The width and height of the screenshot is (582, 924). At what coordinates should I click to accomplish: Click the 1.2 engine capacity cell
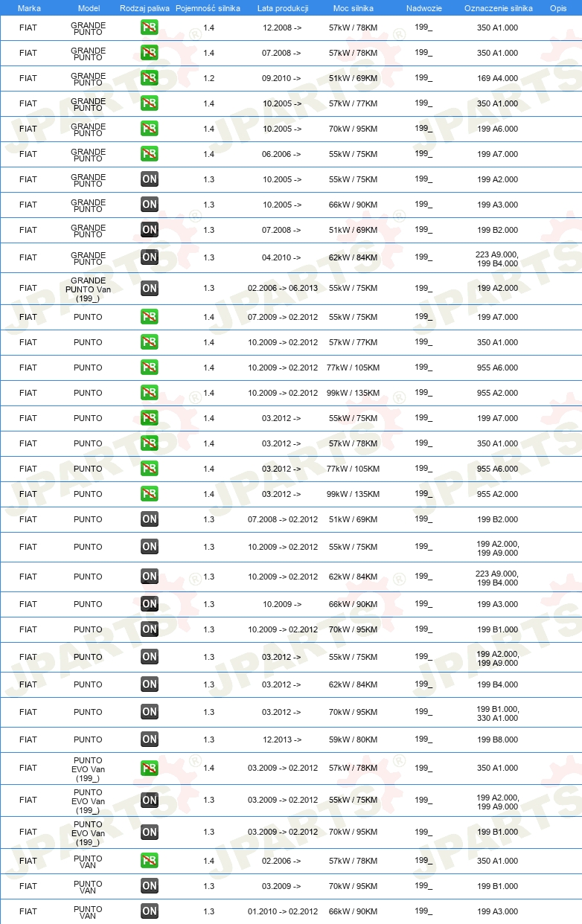pyautogui.click(x=208, y=78)
